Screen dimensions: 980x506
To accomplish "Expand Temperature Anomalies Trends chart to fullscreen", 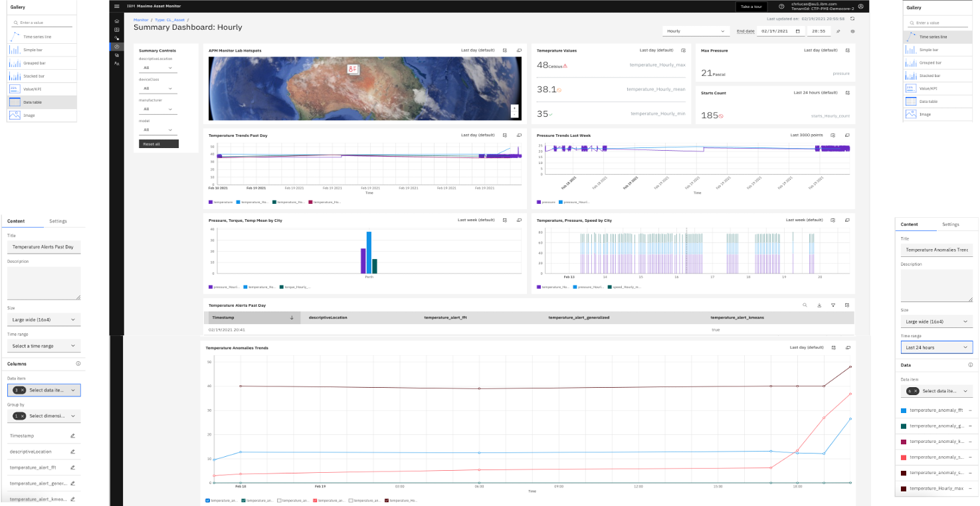I will pos(846,347).
